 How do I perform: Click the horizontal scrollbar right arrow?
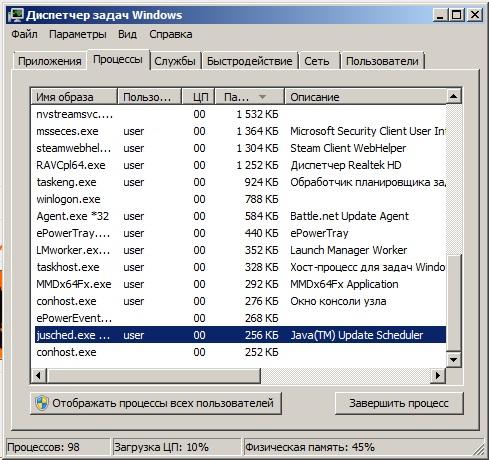438,376
